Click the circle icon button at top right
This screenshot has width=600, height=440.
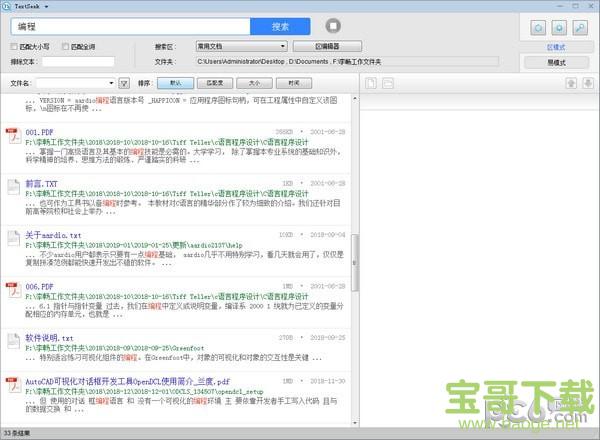click(538, 28)
